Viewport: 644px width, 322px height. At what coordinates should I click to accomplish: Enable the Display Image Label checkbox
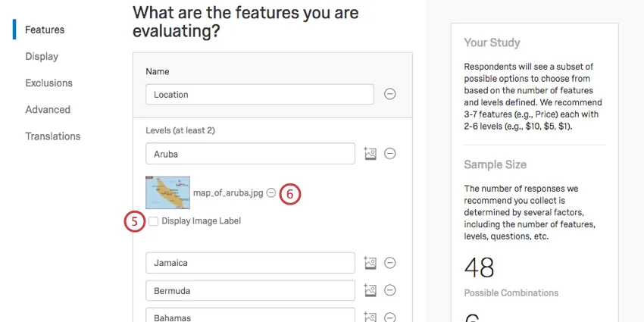[154, 221]
